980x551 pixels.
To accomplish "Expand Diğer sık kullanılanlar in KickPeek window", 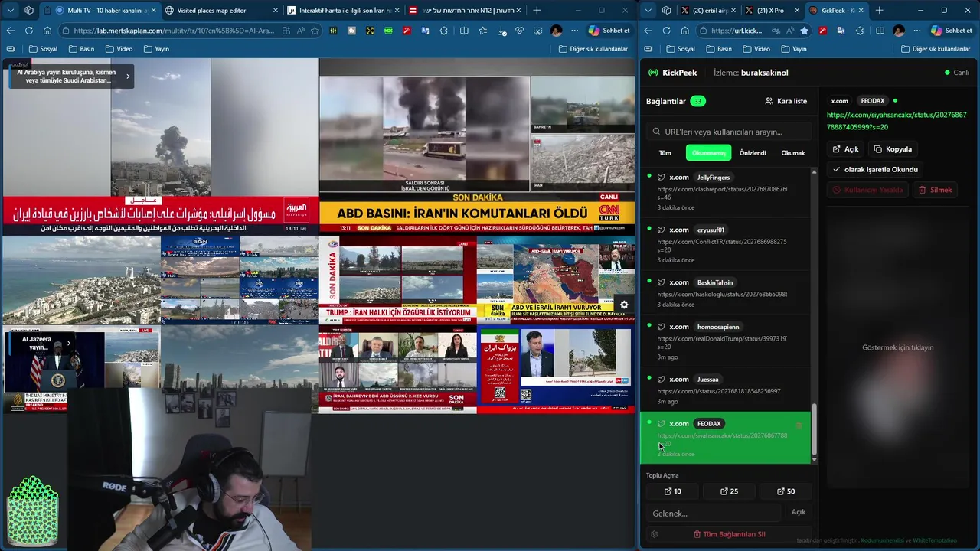I will pos(935,48).
